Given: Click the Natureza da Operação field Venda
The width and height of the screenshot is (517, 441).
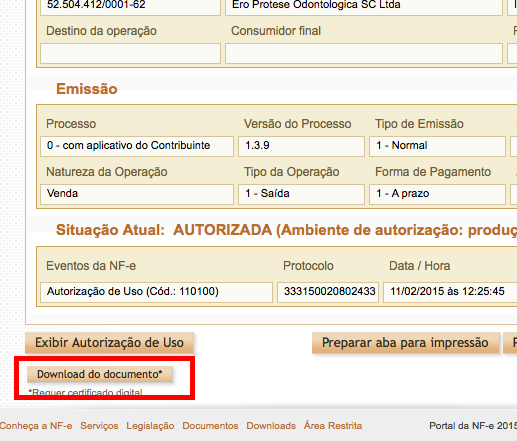Looking at the screenshot, I should coord(137,194).
